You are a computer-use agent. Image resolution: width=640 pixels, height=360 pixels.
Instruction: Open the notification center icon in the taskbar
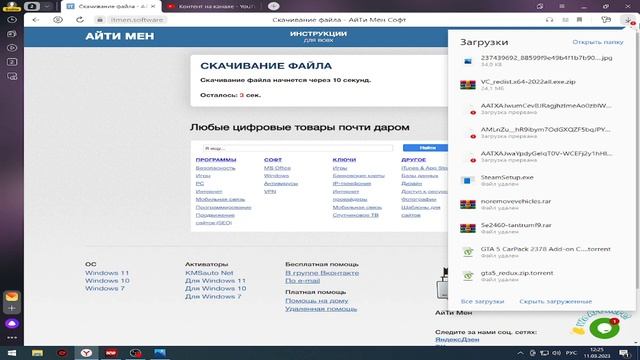(624, 353)
